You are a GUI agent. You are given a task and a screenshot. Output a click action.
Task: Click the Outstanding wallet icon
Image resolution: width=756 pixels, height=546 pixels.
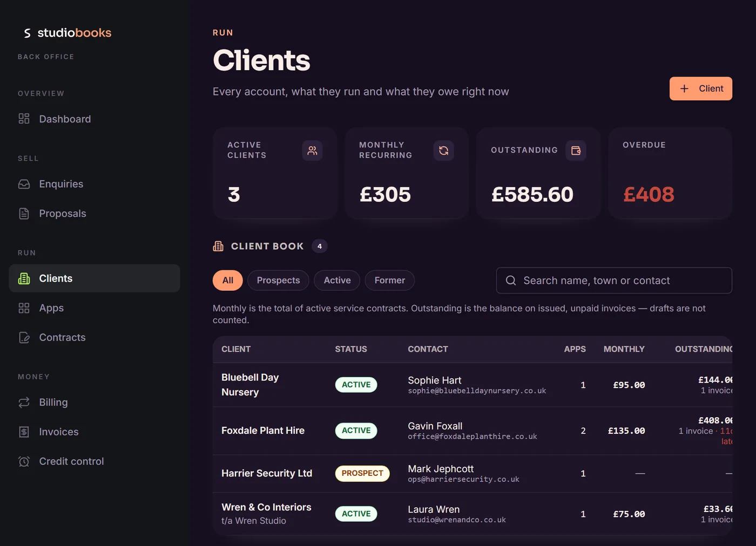[576, 151]
